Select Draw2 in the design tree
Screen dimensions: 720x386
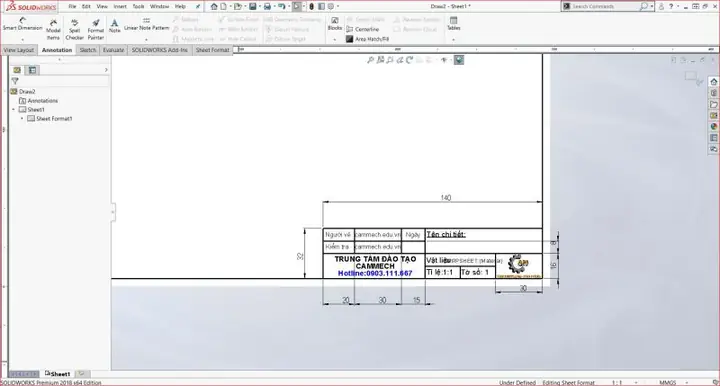point(23,92)
